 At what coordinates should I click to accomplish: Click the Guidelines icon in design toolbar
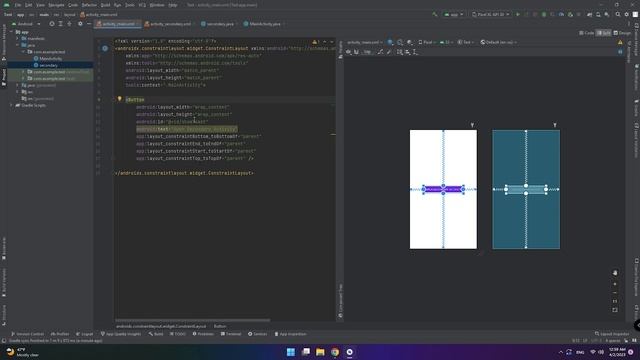point(415,52)
